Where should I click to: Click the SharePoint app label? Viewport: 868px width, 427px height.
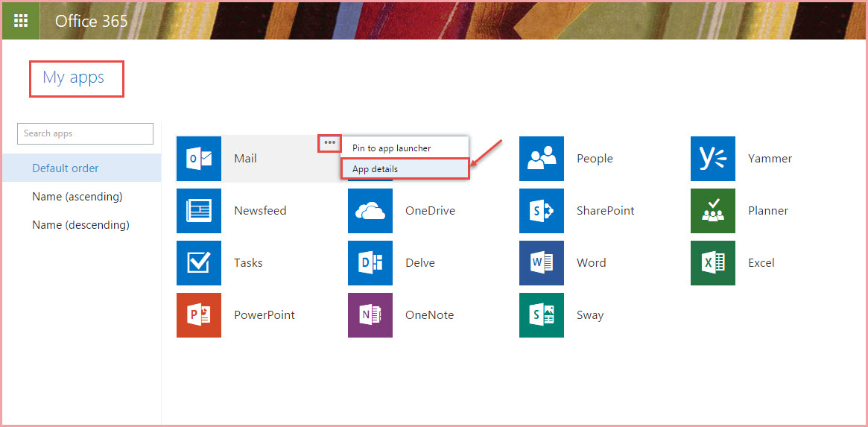(x=606, y=210)
